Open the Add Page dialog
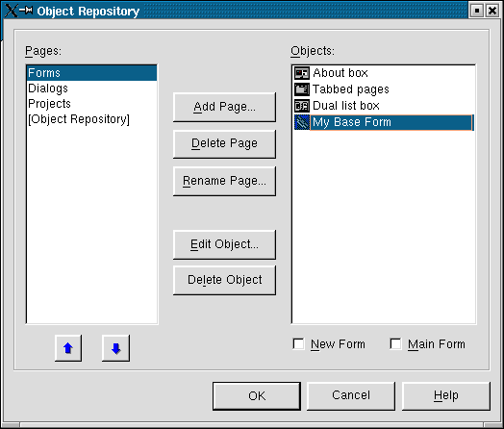 tap(224, 107)
